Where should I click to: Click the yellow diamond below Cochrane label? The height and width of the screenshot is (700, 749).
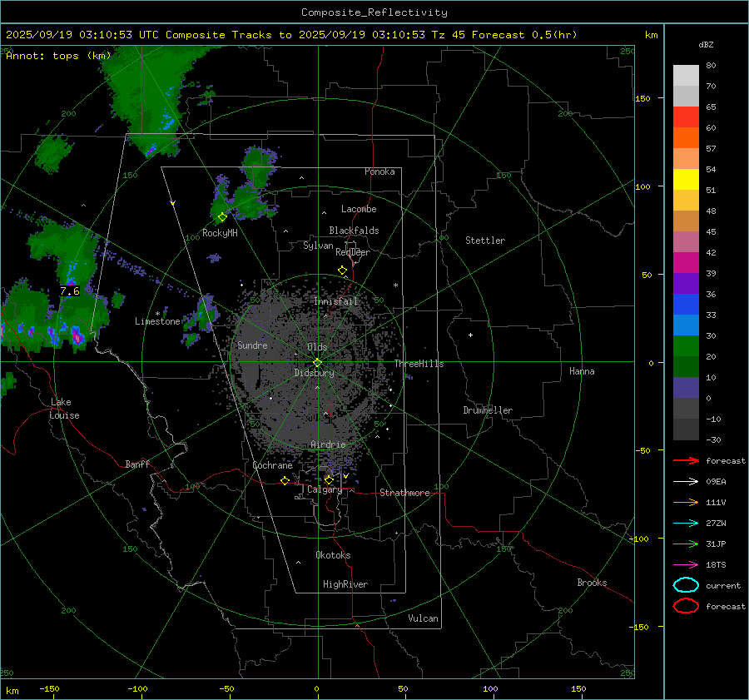[285, 480]
